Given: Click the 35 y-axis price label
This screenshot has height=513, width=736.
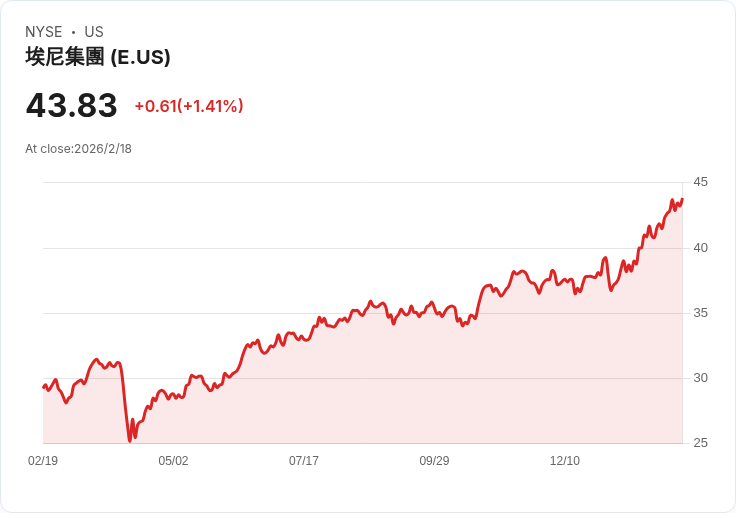Looking at the screenshot, I should coord(700,313).
